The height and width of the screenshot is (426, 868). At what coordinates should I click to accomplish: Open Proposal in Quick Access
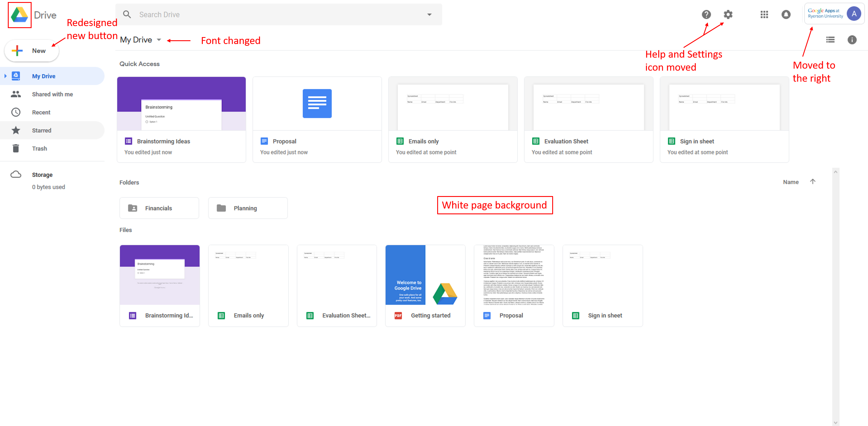[317, 120]
